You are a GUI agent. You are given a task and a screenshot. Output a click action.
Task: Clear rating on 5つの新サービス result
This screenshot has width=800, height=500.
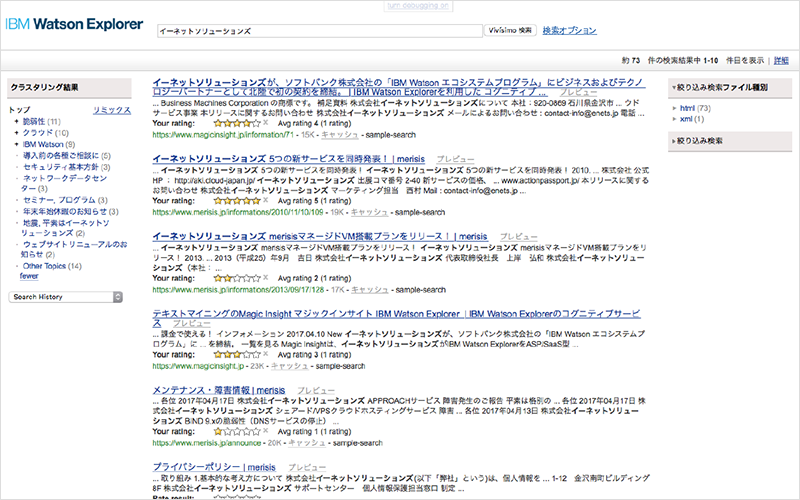click(x=266, y=201)
